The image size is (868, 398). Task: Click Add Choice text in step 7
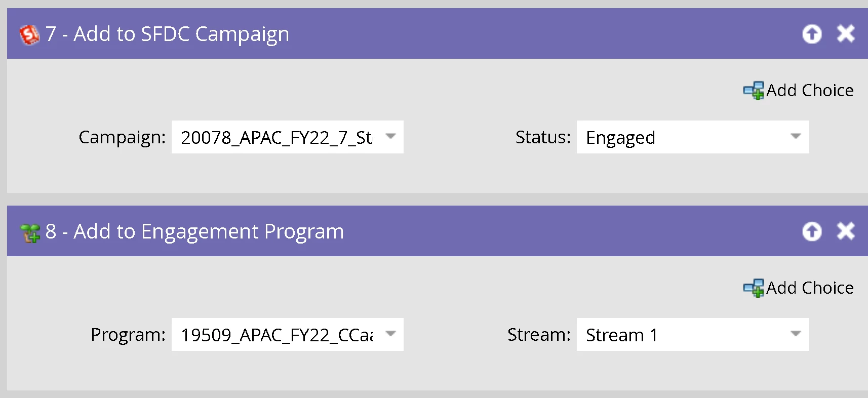(810, 91)
